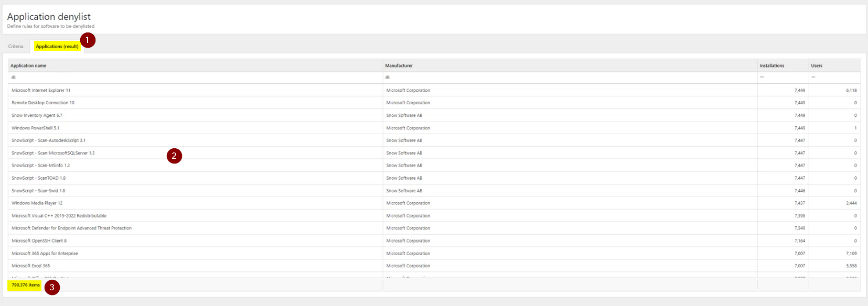Click the Application denylist page title
The image size is (868, 306).
point(49,17)
